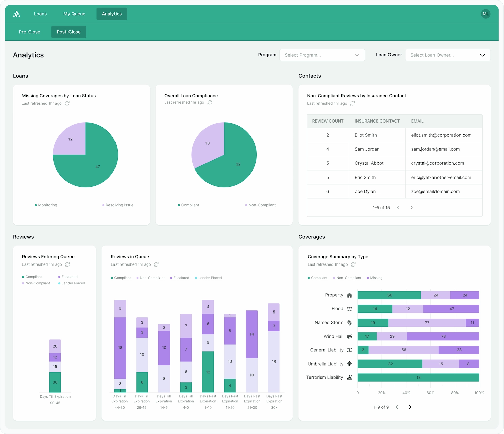Click the Named Storm hurricane icon

pyautogui.click(x=349, y=323)
